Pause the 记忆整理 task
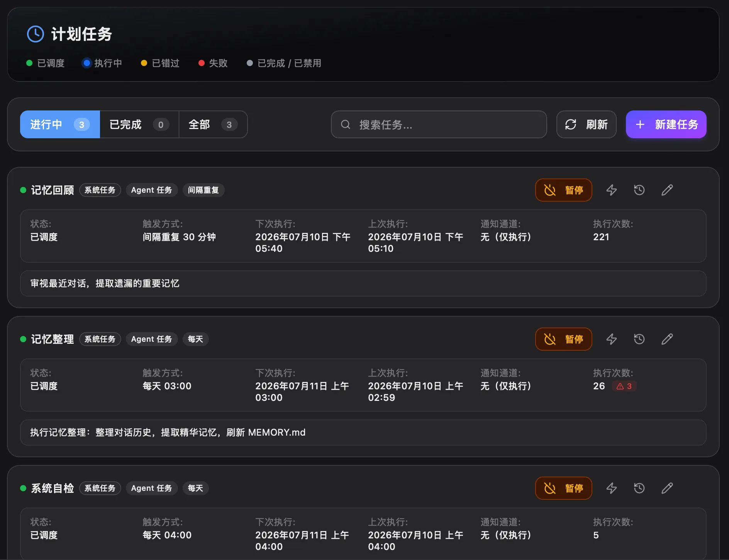This screenshot has width=729, height=560. pyautogui.click(x=563, y=339)
